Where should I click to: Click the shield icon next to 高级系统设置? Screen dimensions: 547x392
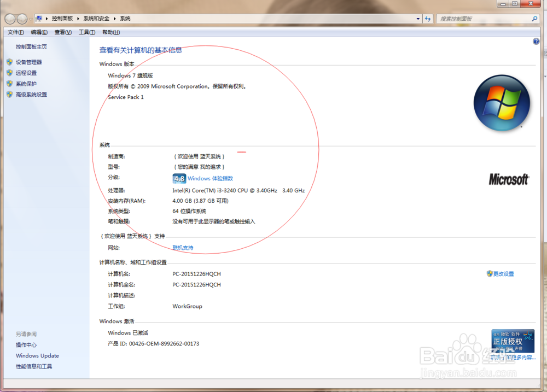[9, 95]
